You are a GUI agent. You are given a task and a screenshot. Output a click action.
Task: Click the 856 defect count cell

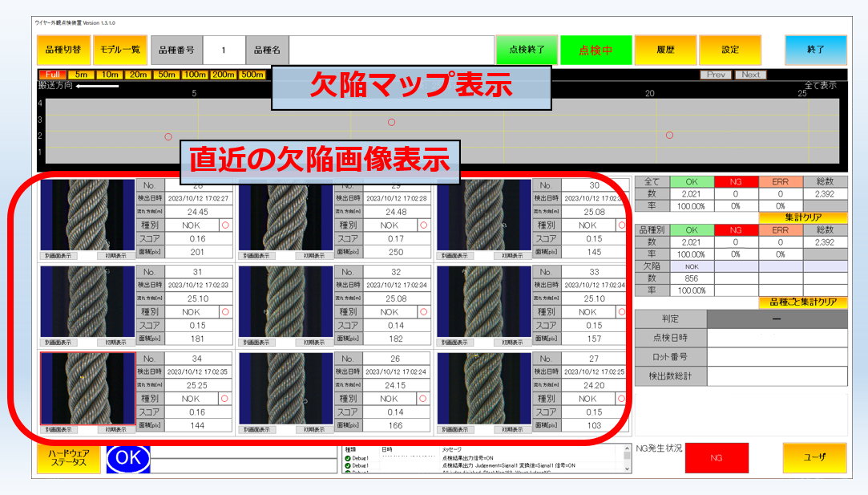pyautogui.click(x=692, y=278)
